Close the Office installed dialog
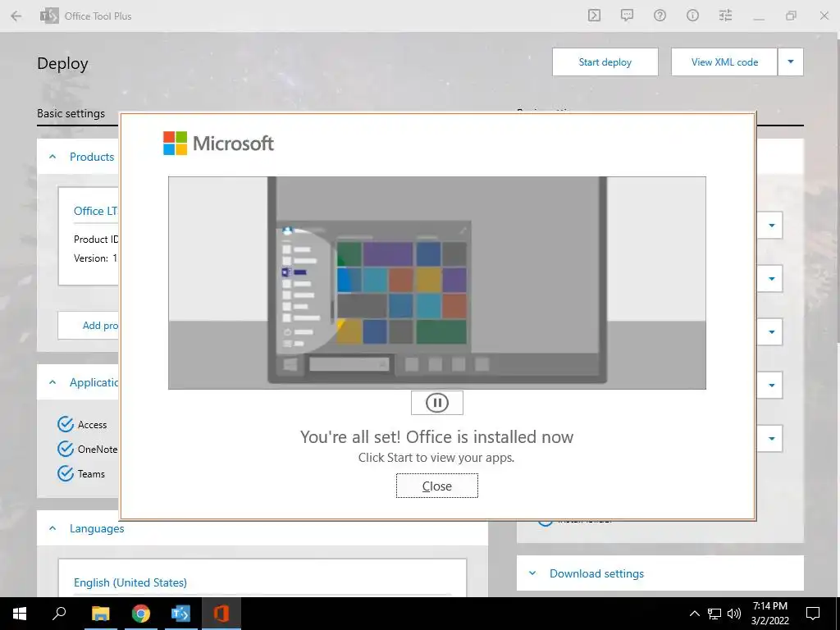 click(436, 486)
